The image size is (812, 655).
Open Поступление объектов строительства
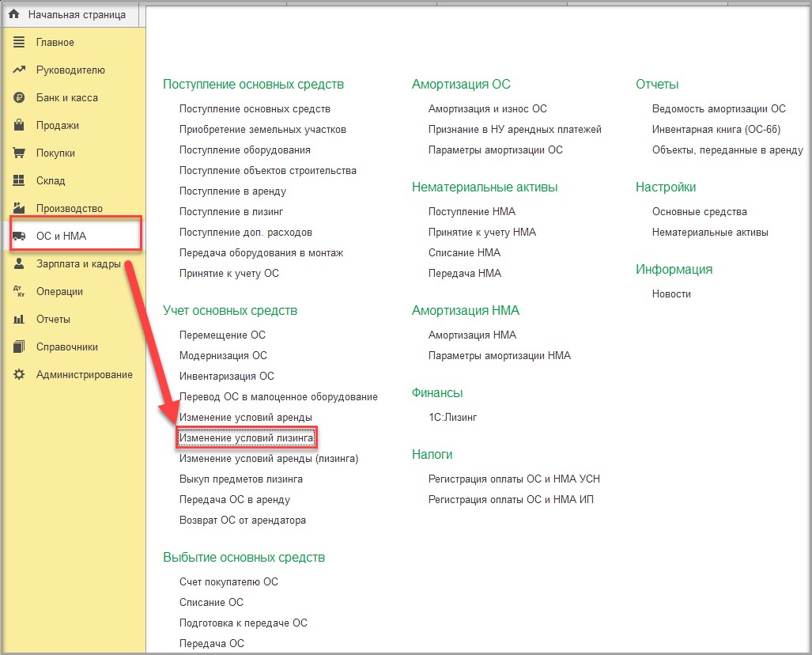(x=268, y=171)
